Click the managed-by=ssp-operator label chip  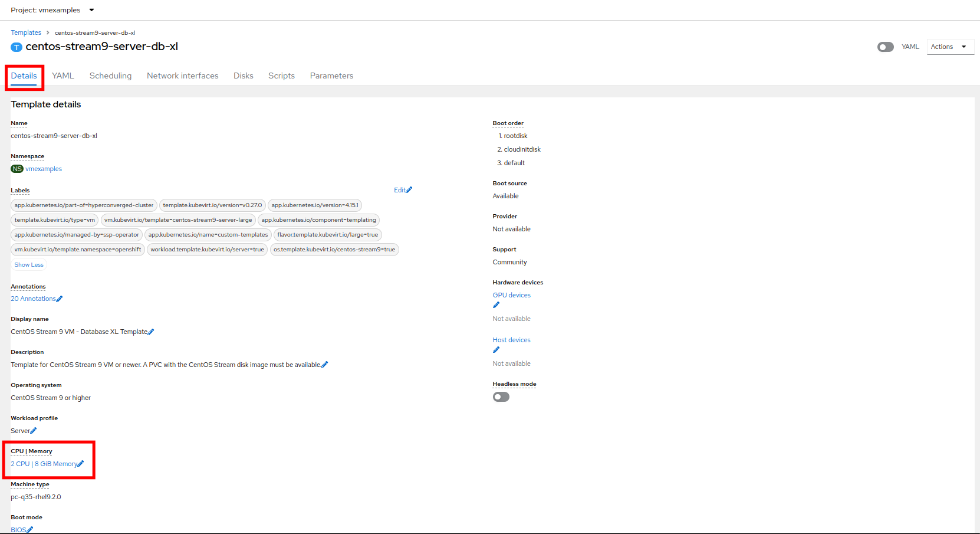(x=77, y=235)
